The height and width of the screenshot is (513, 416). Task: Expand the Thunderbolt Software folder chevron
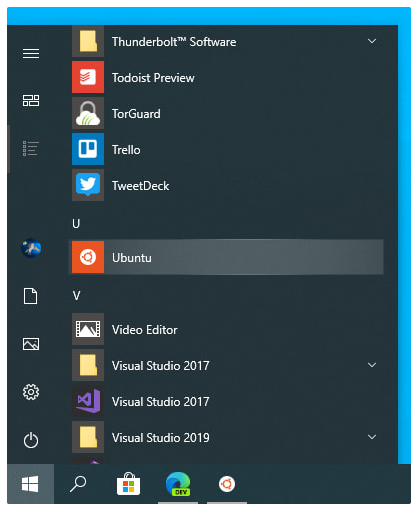pos(372,41)
